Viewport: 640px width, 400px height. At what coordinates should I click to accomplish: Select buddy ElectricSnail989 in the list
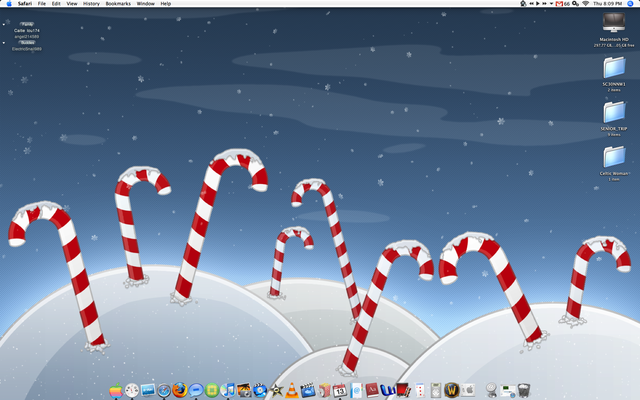[27, 49]
